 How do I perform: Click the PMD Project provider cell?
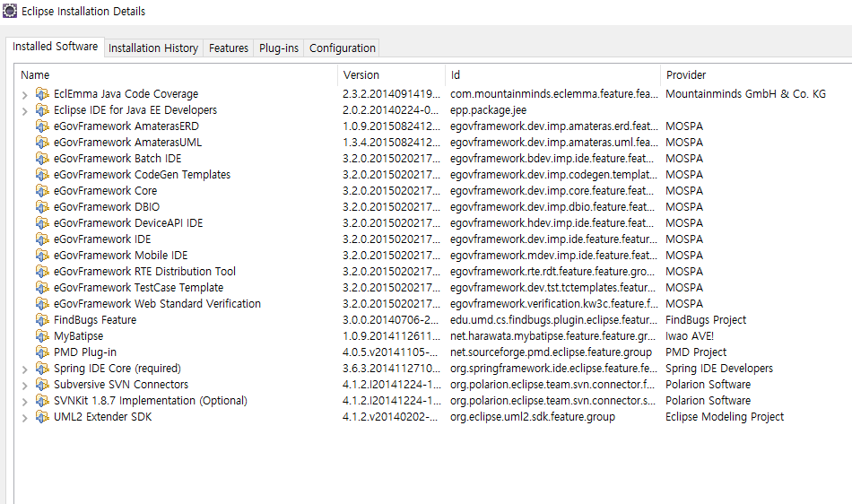[696, 352]
